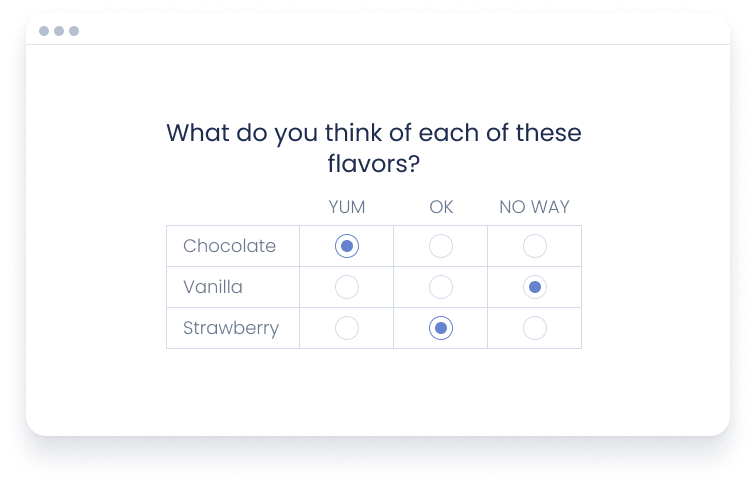Click the flavors question heading text
Image resolution: width=756 pixels, height=484 pixels.
pos(373,147)
